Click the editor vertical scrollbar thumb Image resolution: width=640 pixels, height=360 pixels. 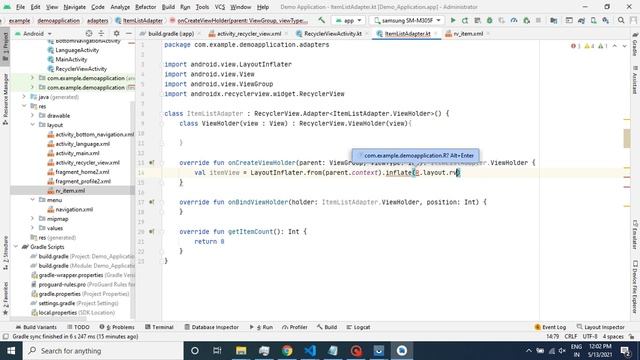627,138
